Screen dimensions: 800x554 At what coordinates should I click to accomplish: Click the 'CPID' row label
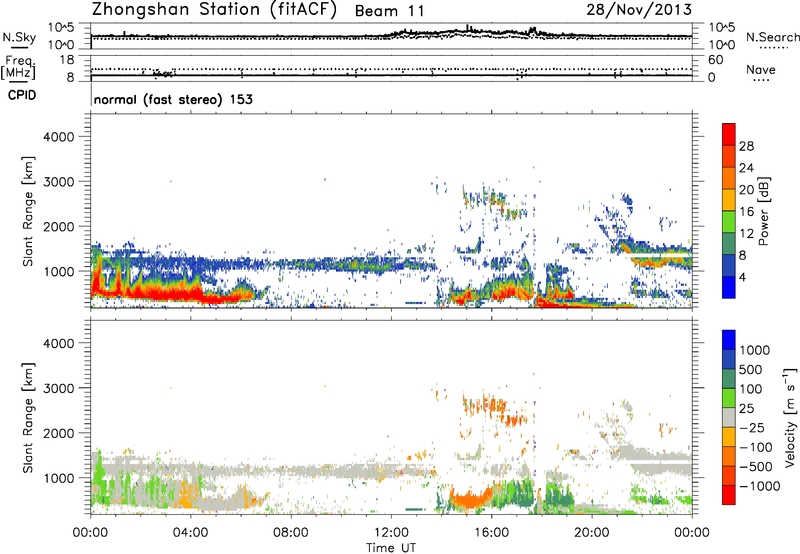coord(22,95)
